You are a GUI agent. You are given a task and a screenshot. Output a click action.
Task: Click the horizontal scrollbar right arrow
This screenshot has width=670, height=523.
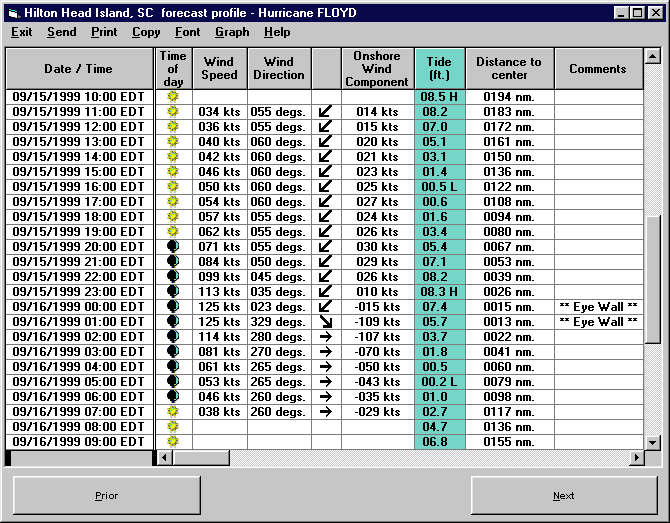coord(637,458)
